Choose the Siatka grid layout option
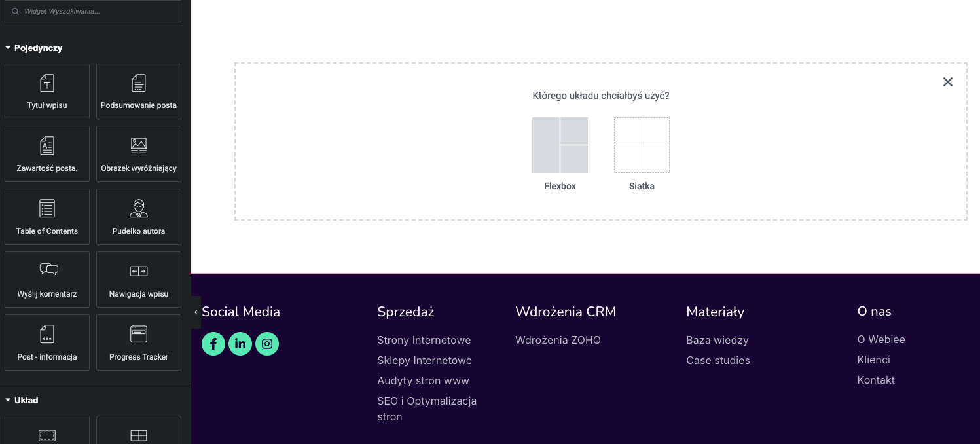 (642, 155)
